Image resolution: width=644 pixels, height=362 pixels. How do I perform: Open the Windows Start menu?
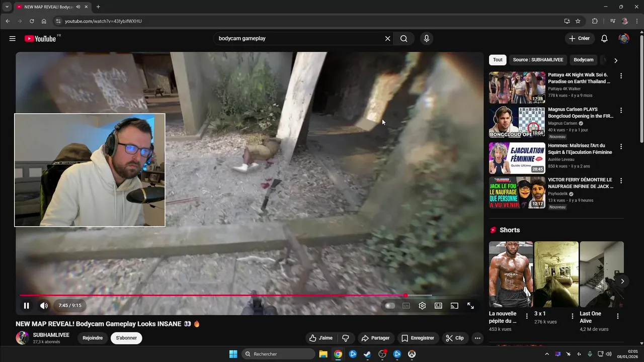[x=233, y=354]
